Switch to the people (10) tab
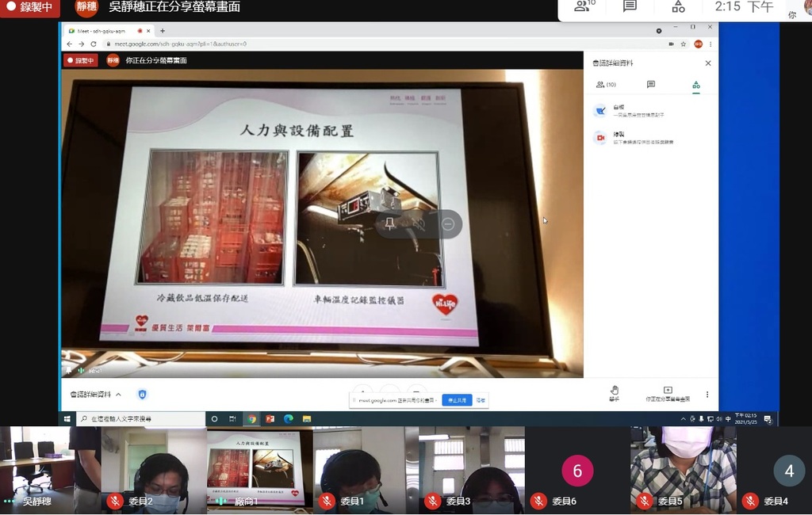The height and width of the screenshot is (515, 812). click(606, 84)
